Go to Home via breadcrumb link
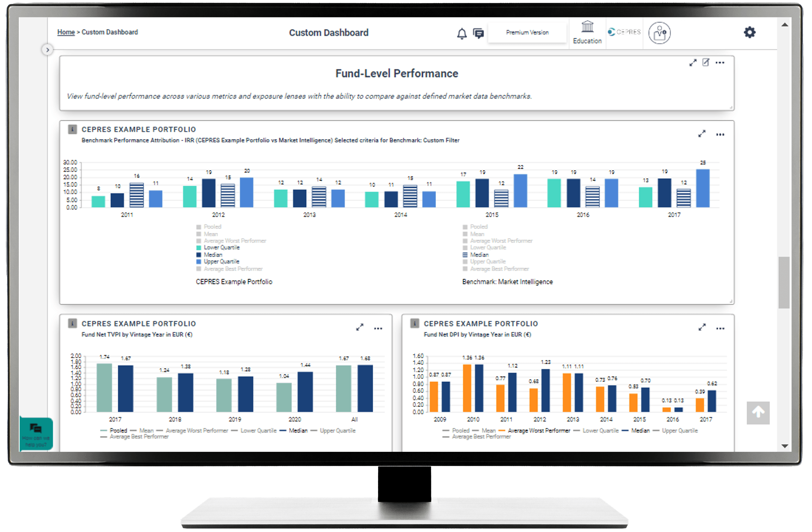This screenshot has height=532, width=812. tap(66, 32)
